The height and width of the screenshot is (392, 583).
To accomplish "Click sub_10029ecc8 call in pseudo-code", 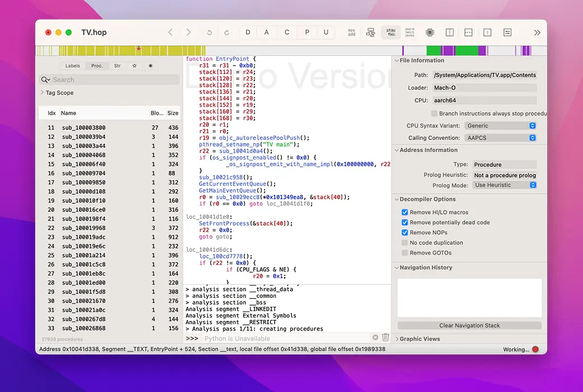I will [x=238, y=197].
